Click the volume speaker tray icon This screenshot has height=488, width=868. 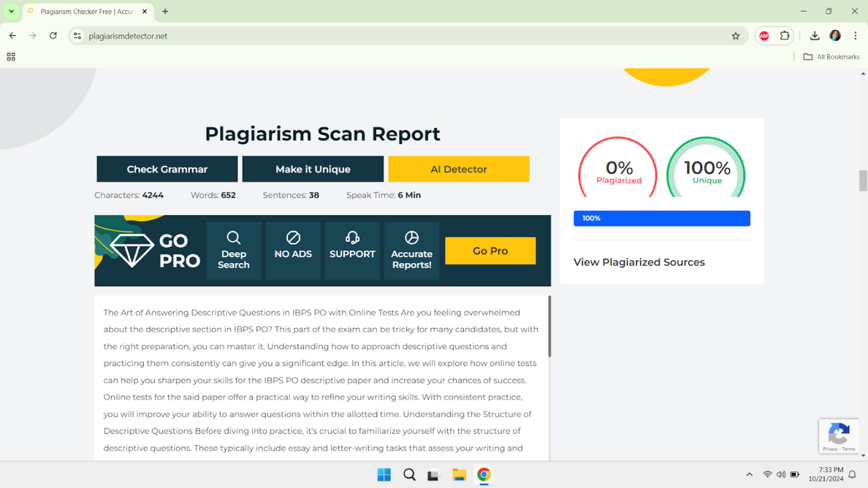click(781, 475)
